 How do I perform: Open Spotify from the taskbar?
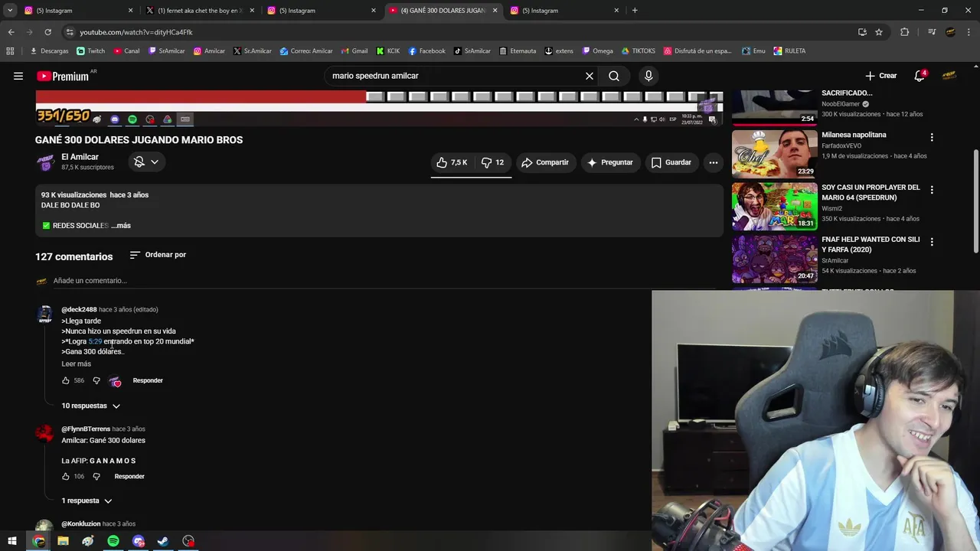tap(113, 541)
